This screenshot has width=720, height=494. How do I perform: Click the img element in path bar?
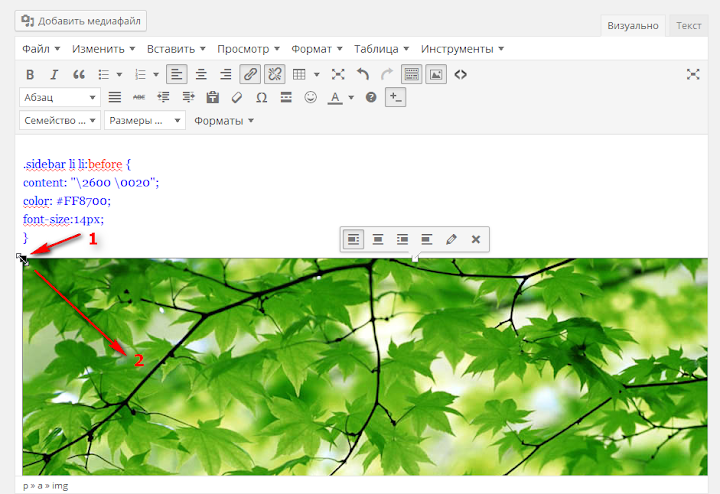coord(60,486)
